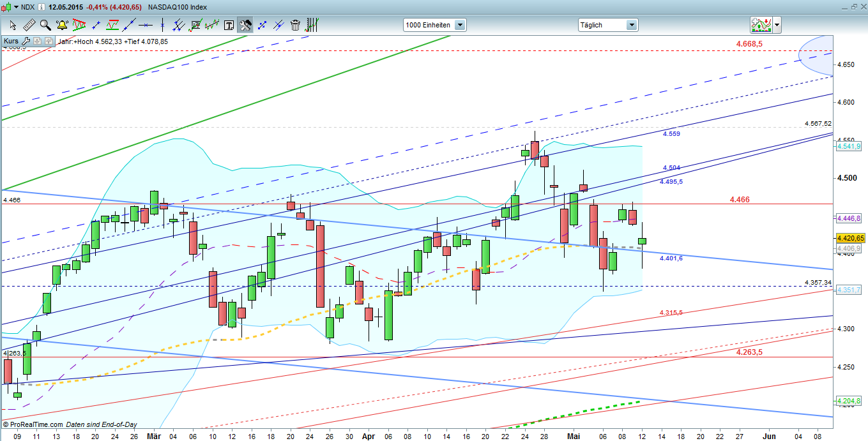Select the arrow cursor tool

(13, 25)
